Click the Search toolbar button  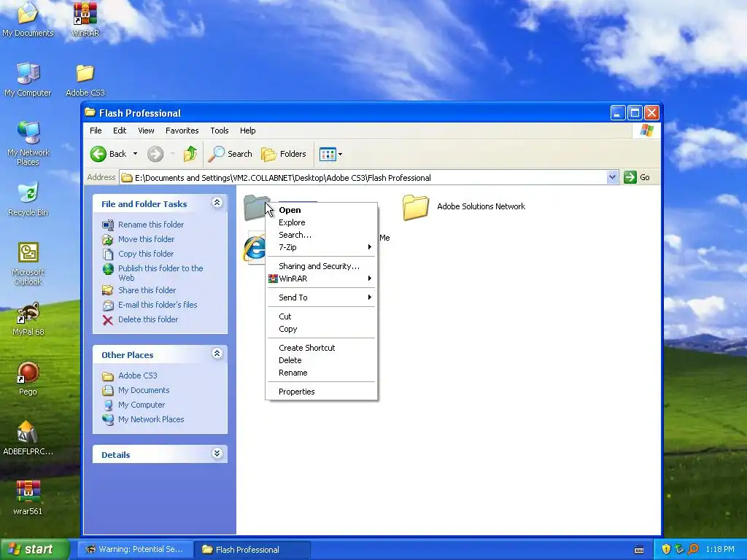coord(231,154)
